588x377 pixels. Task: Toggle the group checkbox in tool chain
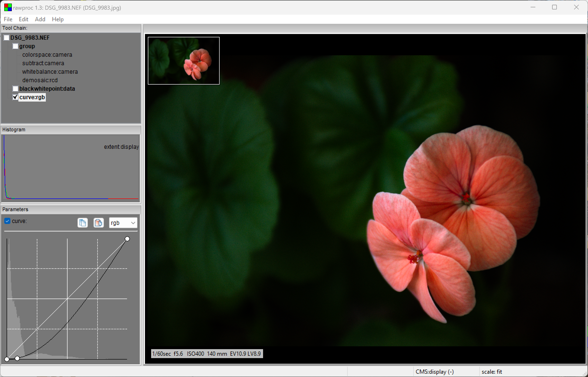tap(15, 46)
